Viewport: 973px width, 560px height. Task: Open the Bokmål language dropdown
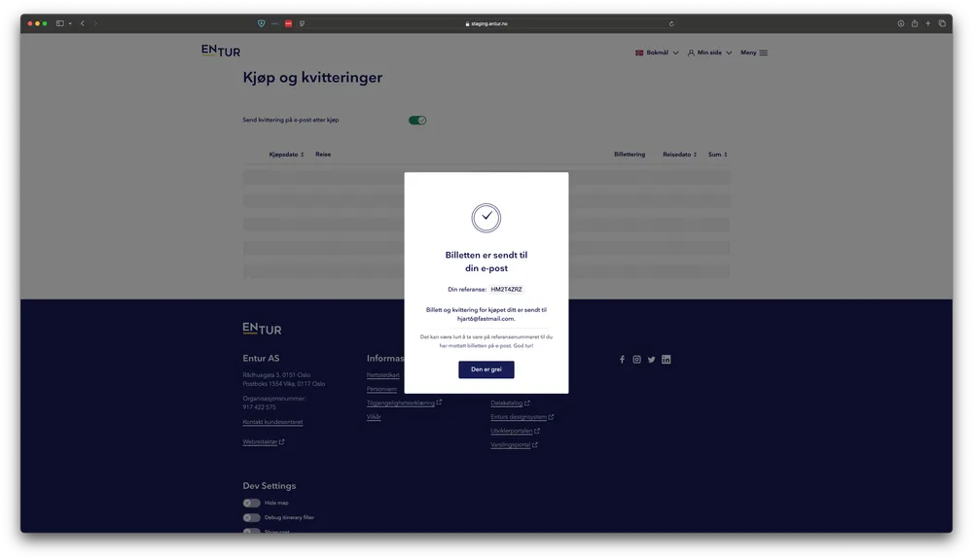tap(657, 52)
